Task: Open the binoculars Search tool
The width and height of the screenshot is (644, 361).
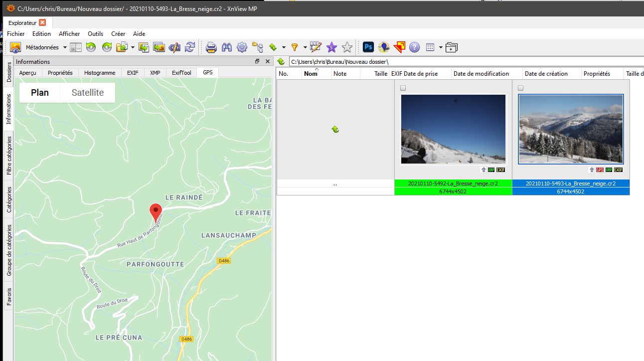Action: (x=227, y=47)
